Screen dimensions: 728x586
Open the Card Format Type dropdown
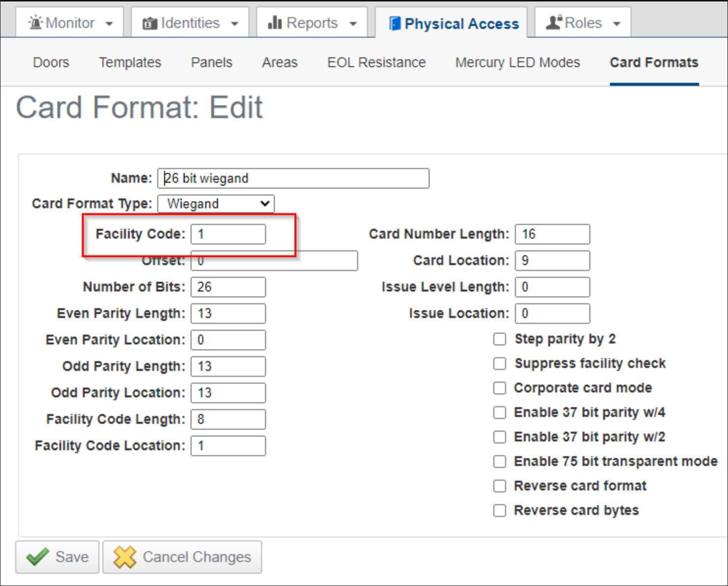pos(216,204)
